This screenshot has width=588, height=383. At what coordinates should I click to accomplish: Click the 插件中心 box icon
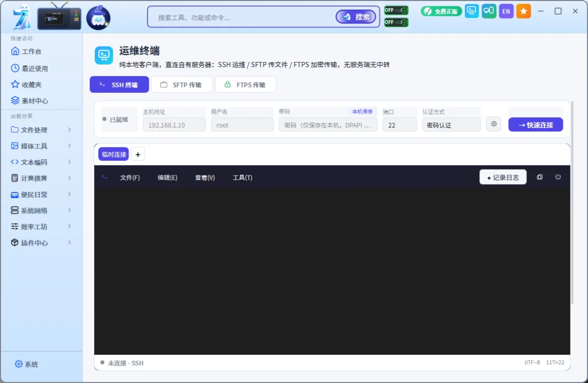(x=15, y=243)
